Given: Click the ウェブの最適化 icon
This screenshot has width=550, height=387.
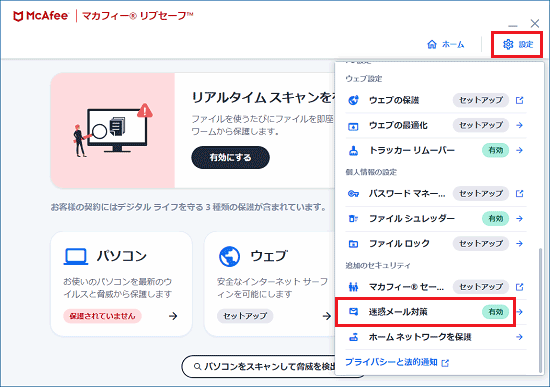Looking at the screenshot, I should (353, 126).
